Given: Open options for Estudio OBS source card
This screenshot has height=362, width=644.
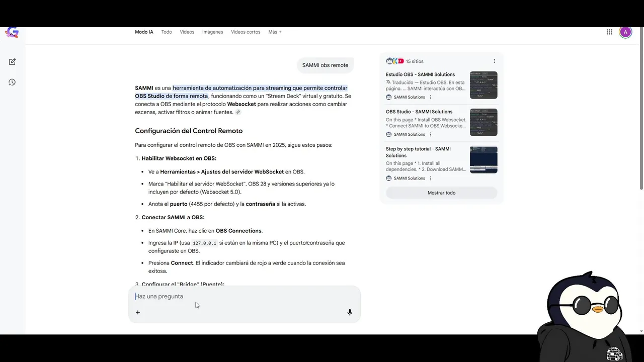Looking at the screenshot, I should click(431, 97).
